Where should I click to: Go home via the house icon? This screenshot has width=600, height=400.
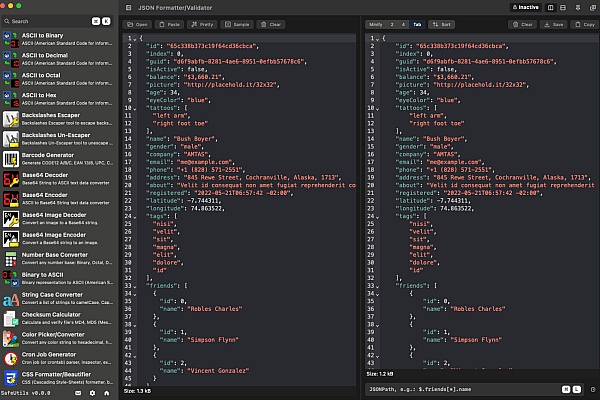107,393
